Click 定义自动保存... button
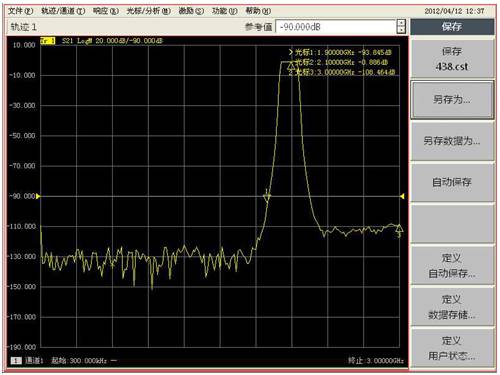This screenshot has height=375, width=500. click(452, 265)
